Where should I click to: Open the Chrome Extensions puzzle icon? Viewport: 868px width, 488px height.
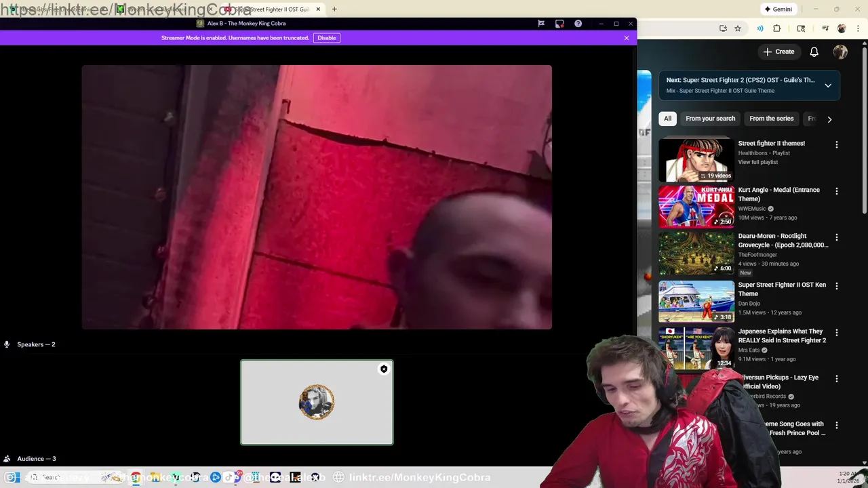[777, 28]
